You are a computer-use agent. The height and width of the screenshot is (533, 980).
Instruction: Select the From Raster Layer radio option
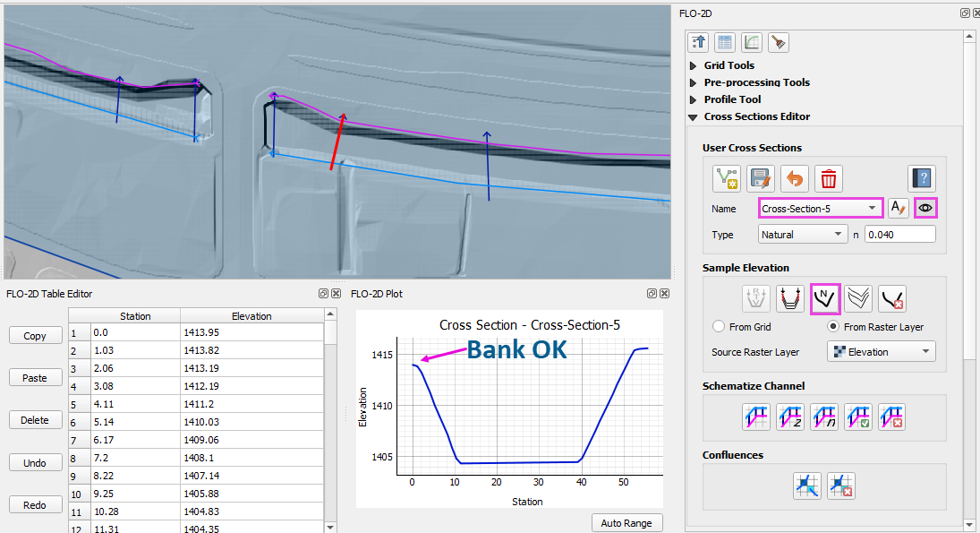(x=834, y=327)
